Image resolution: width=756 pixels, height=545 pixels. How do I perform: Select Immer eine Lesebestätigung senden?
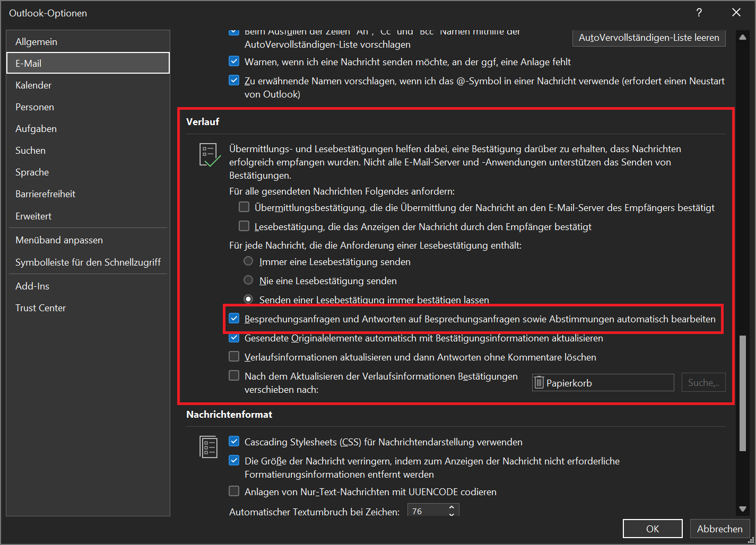(248, 261)
